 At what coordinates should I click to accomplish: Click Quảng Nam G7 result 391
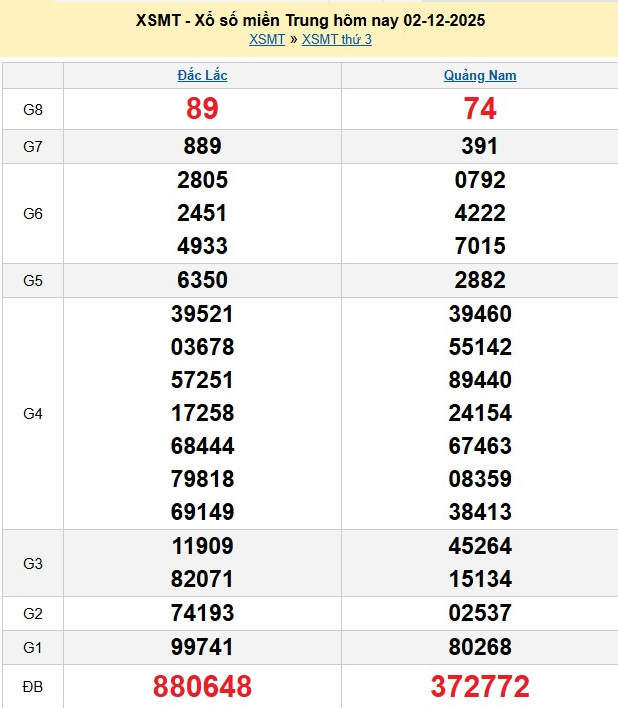coord(480,146)
